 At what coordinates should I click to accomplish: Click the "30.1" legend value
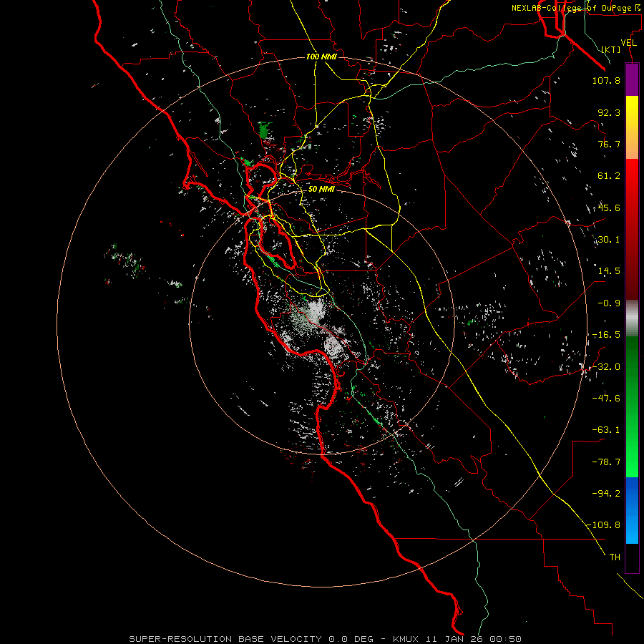[x=609, y=240]
